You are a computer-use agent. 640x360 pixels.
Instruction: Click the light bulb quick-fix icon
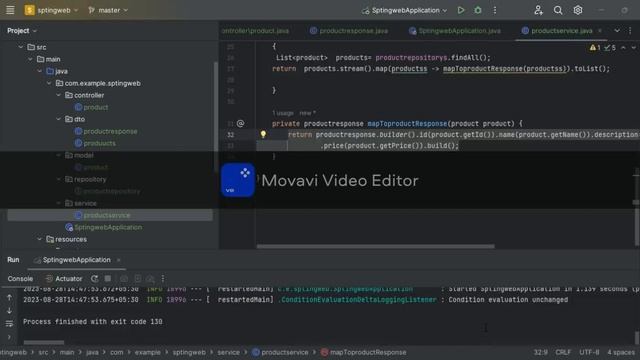(x=263, y=134)
